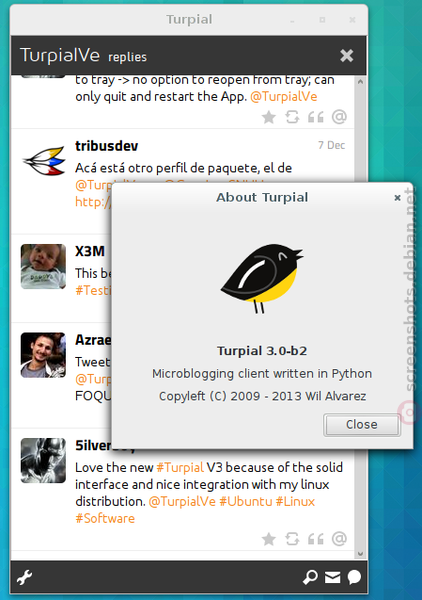Retweet the Love the new #Turpial tweet

[x=292, y=539]
